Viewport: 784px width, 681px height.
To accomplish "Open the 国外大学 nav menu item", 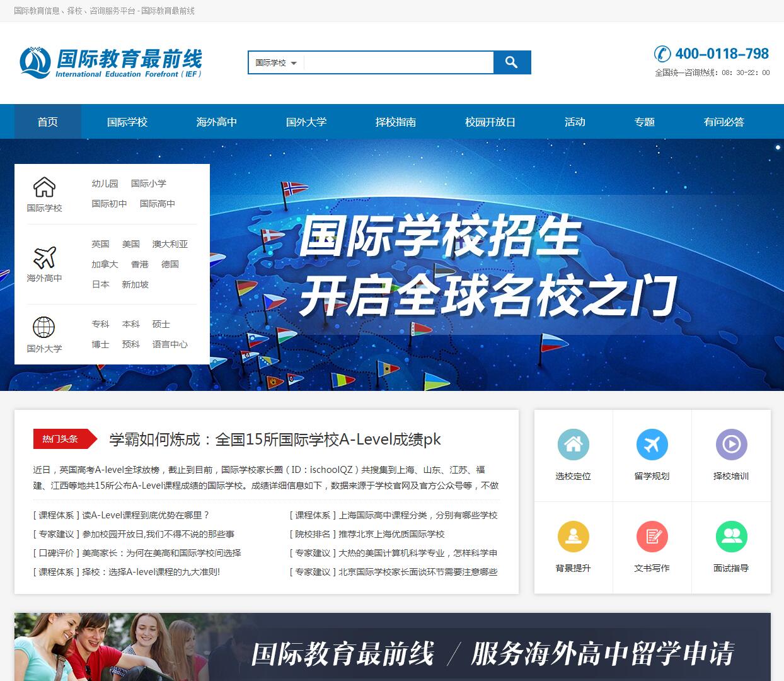I will click(x=306, y=122).
